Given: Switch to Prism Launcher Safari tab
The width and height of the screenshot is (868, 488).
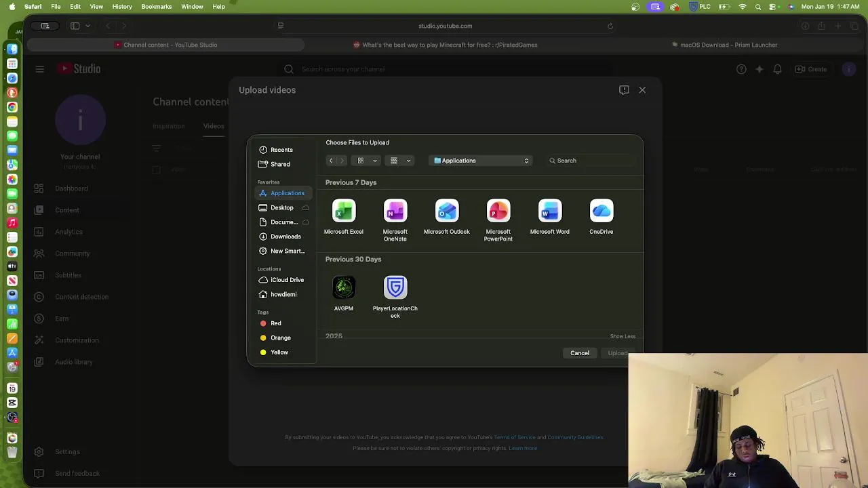Looking at the screenshot, I should click(724, 45).
